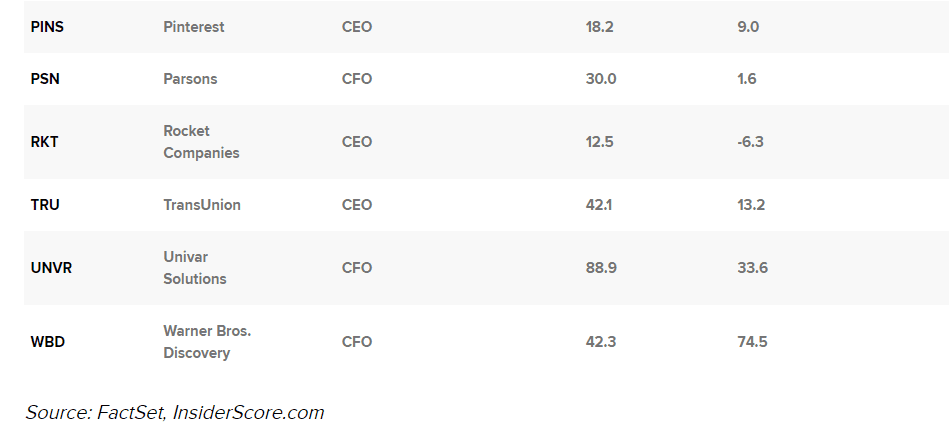Select the Warner Bros. Discovery name cell

[x=207, y=342]
